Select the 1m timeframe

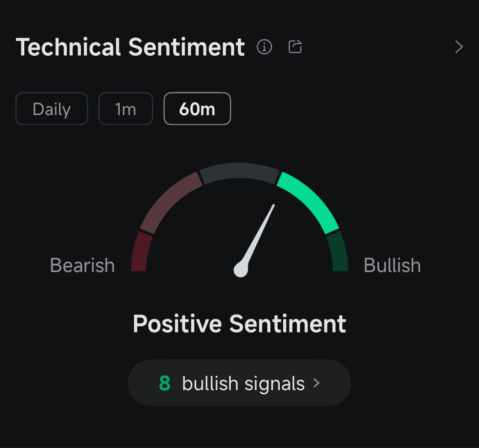tap(126, 108)
